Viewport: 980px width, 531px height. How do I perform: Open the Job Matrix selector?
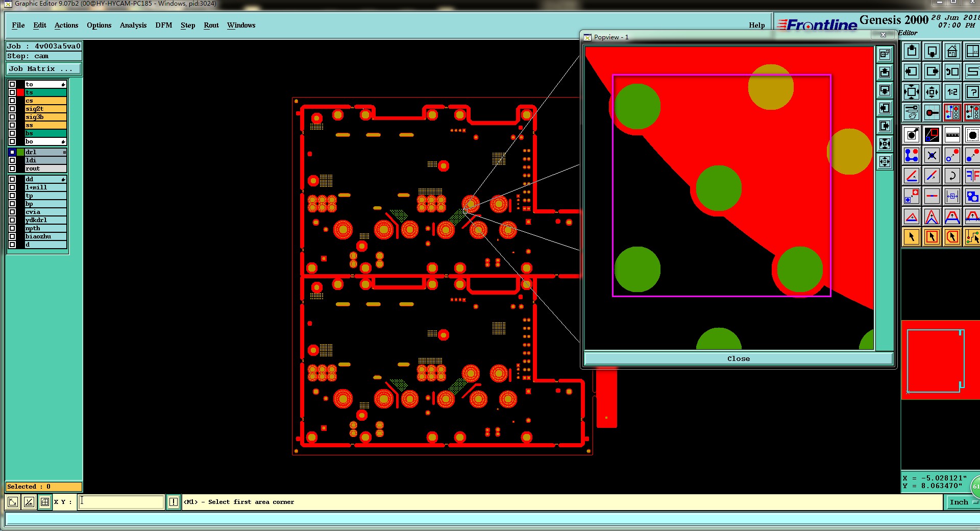[43, 68]
